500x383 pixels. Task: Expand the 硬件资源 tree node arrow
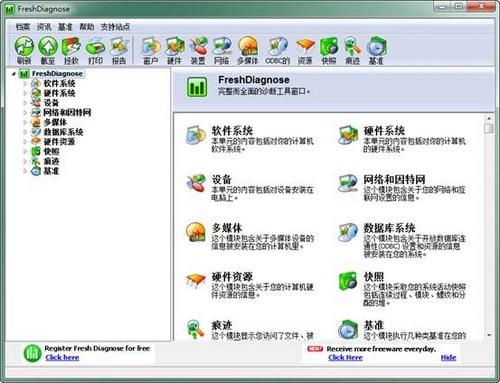(x=25, y=141)
